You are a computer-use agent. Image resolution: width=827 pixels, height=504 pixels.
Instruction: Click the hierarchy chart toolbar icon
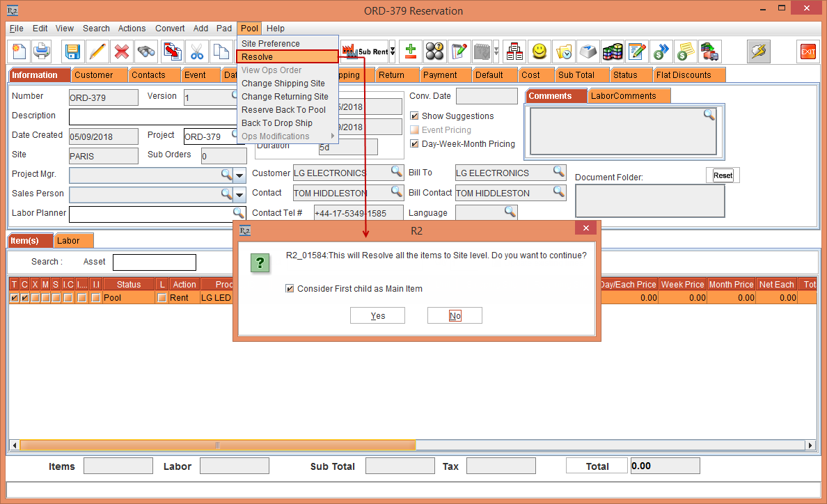(x=514, y=52)
